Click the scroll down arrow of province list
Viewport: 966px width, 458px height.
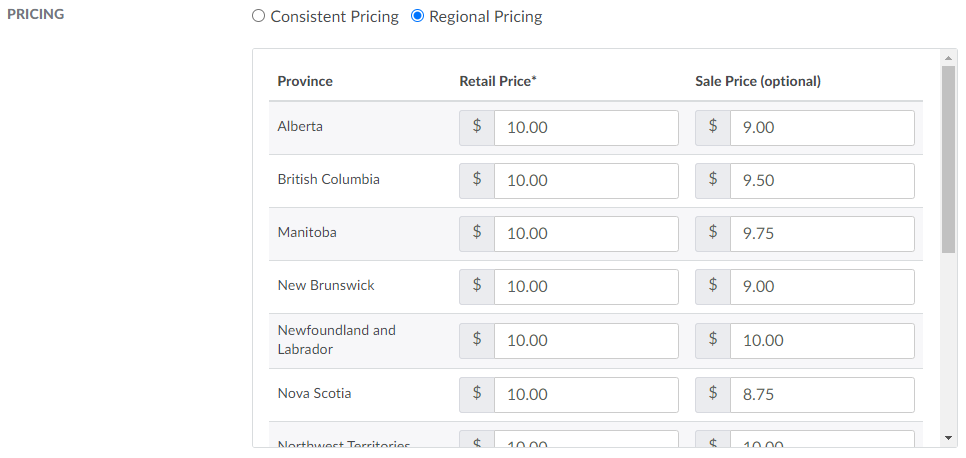tap(948, 438)
